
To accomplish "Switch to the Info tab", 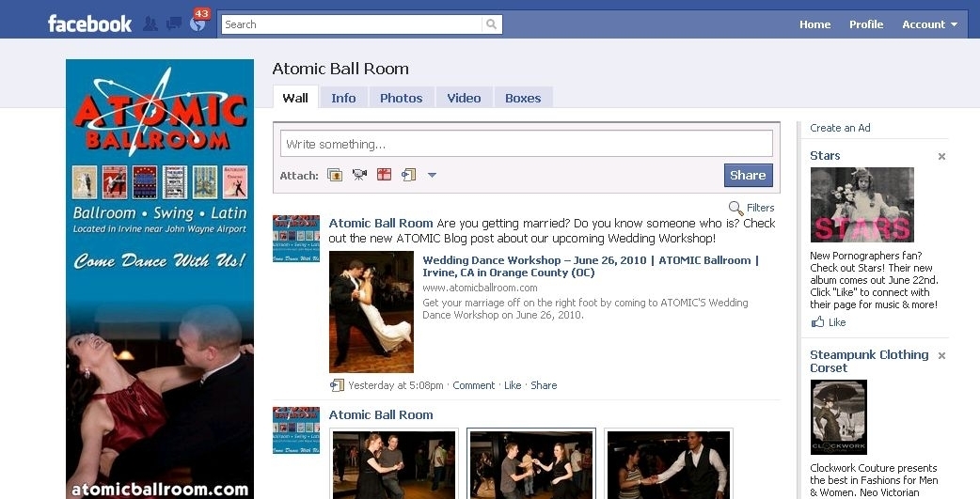I will point(343,98).
